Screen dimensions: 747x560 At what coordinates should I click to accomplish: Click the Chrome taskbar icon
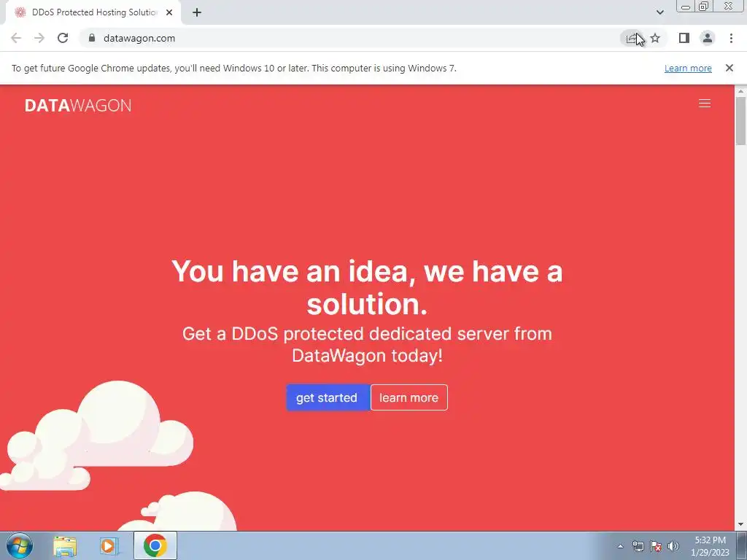(155, 545)
